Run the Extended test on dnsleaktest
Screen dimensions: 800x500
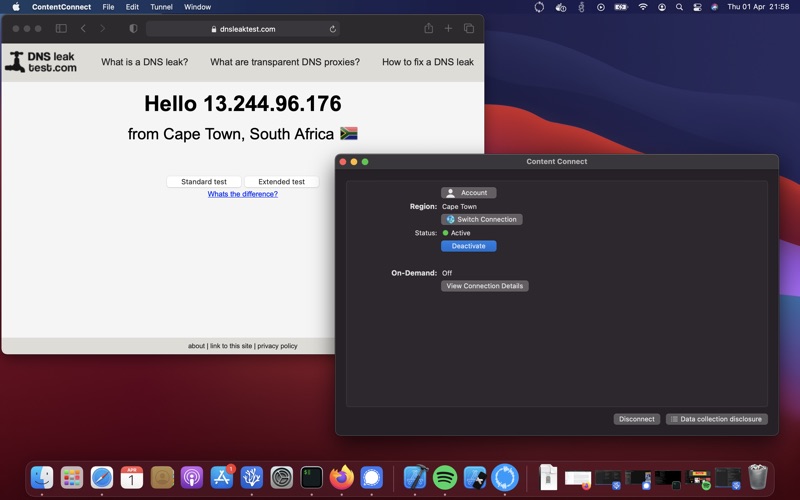281,182
